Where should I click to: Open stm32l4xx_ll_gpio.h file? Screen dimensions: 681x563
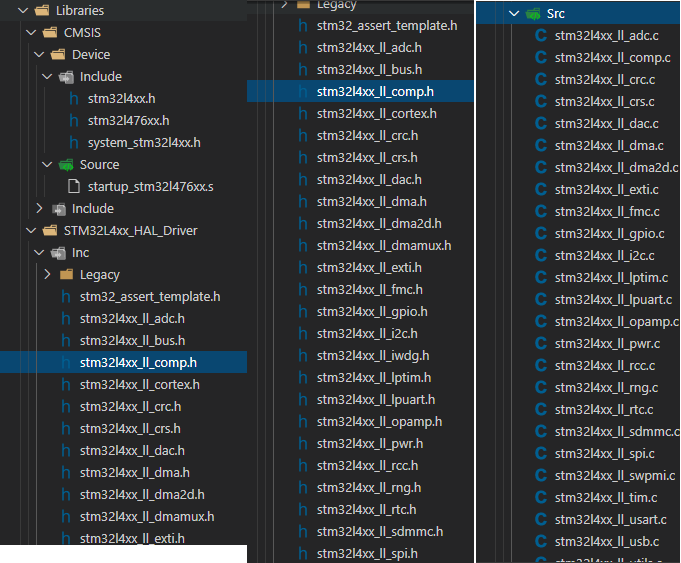[x=372, y=312]
